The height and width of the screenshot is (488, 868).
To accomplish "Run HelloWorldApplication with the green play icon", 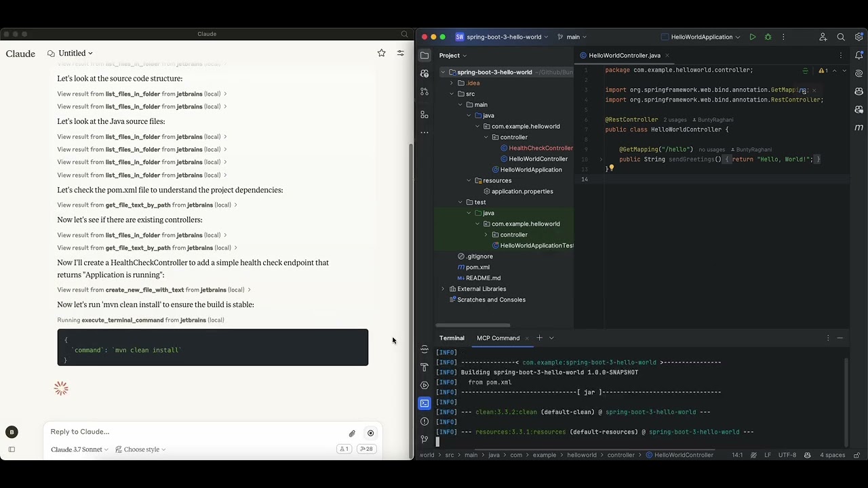I will tap(753, 37).
